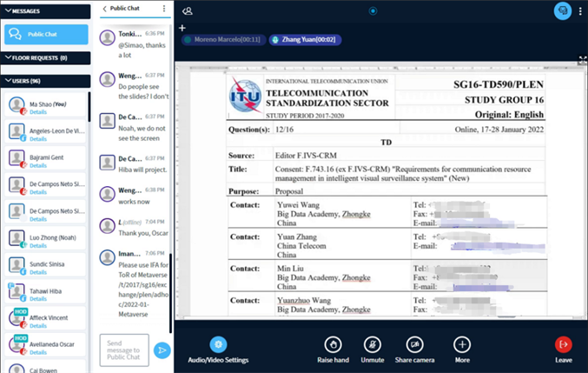Click the chat panel scrollbar
Screen dimensions: 588x373
tap(170, 293)
